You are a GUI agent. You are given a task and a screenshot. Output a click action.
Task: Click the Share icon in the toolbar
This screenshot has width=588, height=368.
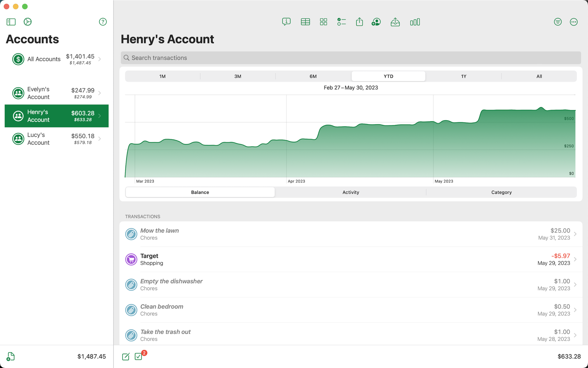click(x=359, y=22)
